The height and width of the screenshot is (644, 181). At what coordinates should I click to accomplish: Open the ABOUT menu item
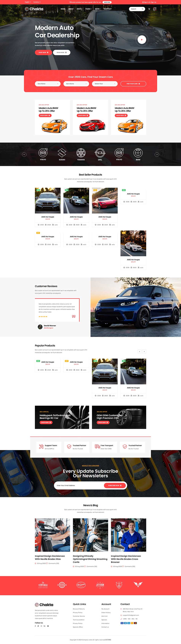tap(71, 9)
